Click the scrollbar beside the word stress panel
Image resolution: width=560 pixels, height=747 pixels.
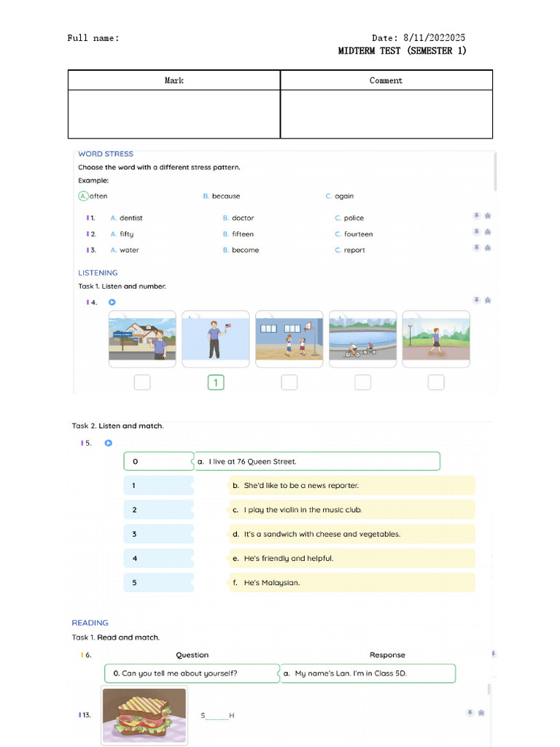pyautogui.click(x=495, y=171)
